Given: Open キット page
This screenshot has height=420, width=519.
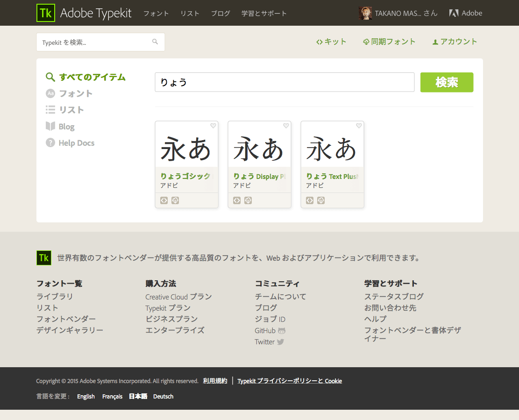Looking at the screenshot, I should coord(331,42).
